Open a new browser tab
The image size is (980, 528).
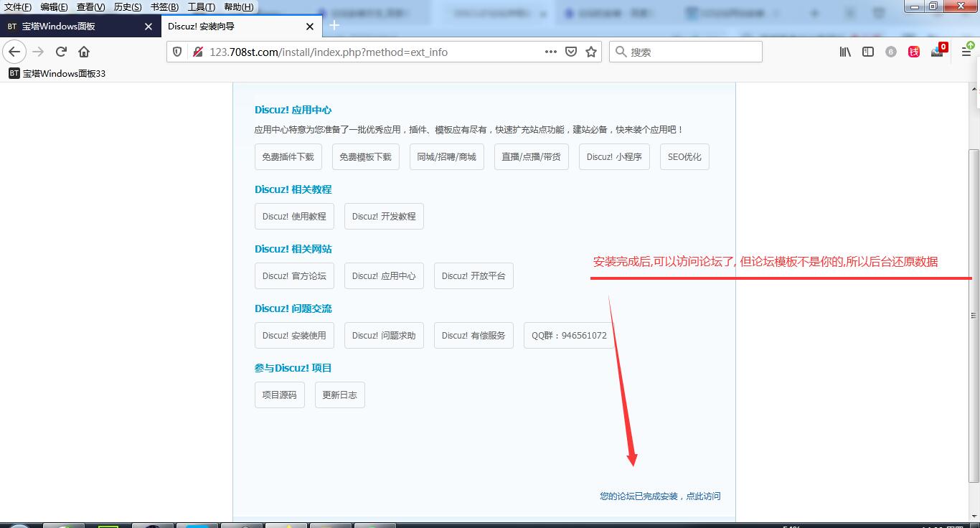334,26
